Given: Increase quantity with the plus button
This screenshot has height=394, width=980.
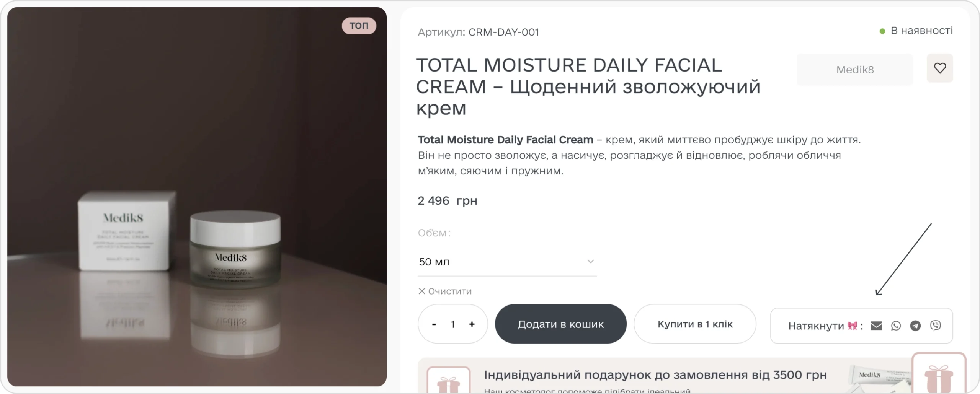Looking at the screenshot, I should point(472,324).
